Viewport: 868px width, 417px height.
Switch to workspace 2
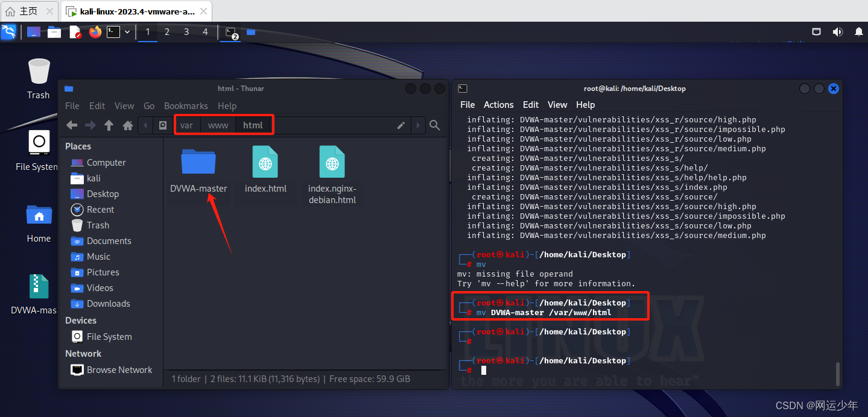click(x=167, y=32)
